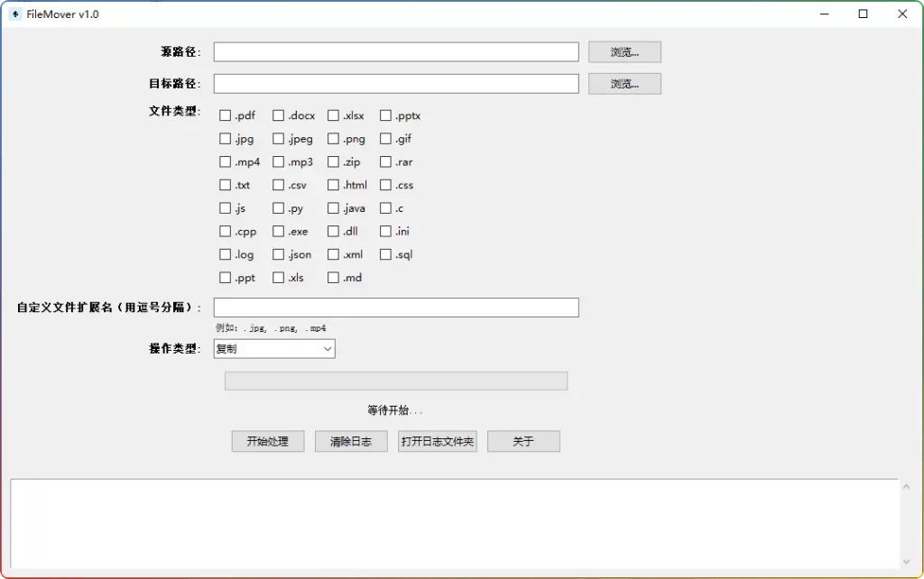Select the .zip file type checkbox

coord(334,162)
